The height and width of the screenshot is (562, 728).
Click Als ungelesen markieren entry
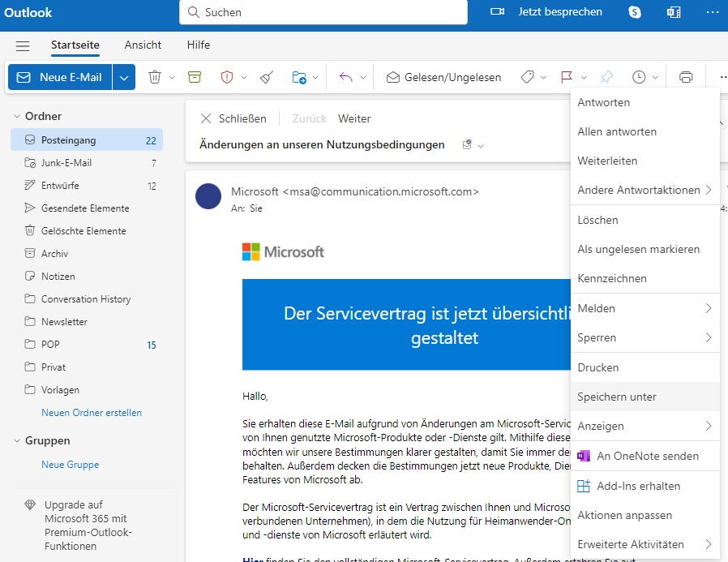pos(644,250)
